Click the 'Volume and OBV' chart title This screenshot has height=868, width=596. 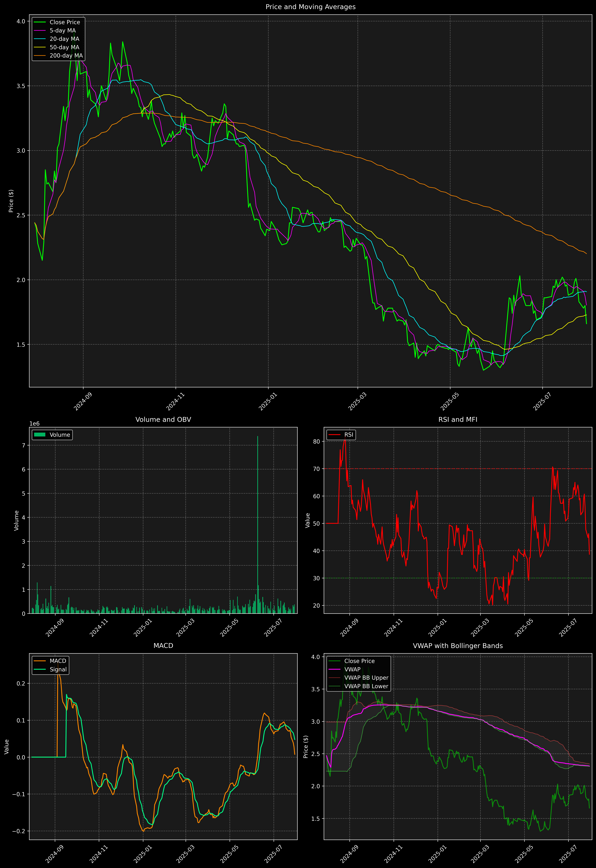163,419
